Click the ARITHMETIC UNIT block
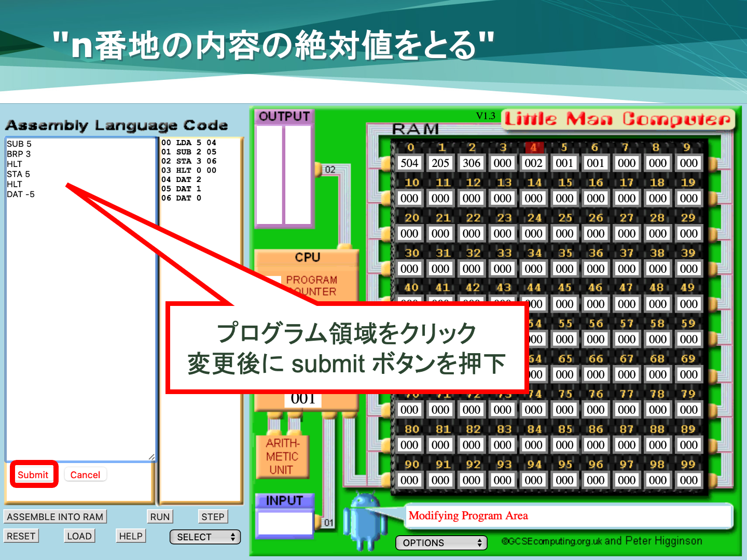Viewport: 747px width, 560px height. tap(282, 456)
